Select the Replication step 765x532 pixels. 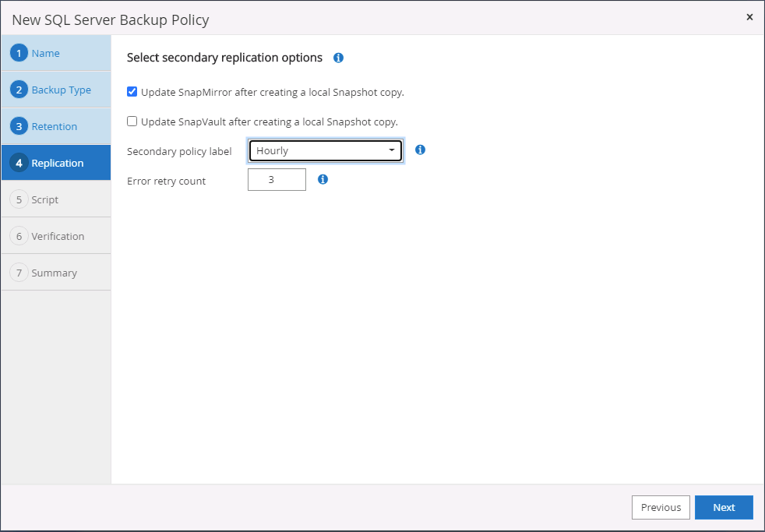coord(58,163)
